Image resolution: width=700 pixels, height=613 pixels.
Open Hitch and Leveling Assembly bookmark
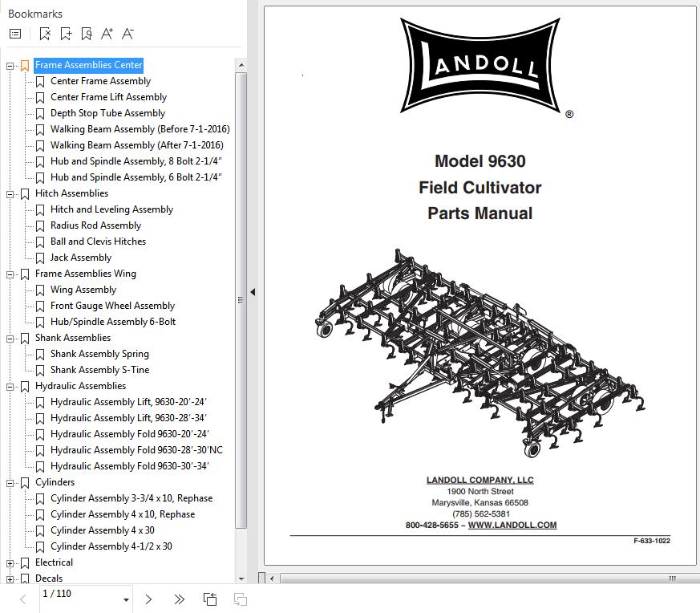[x=111, y=209]
